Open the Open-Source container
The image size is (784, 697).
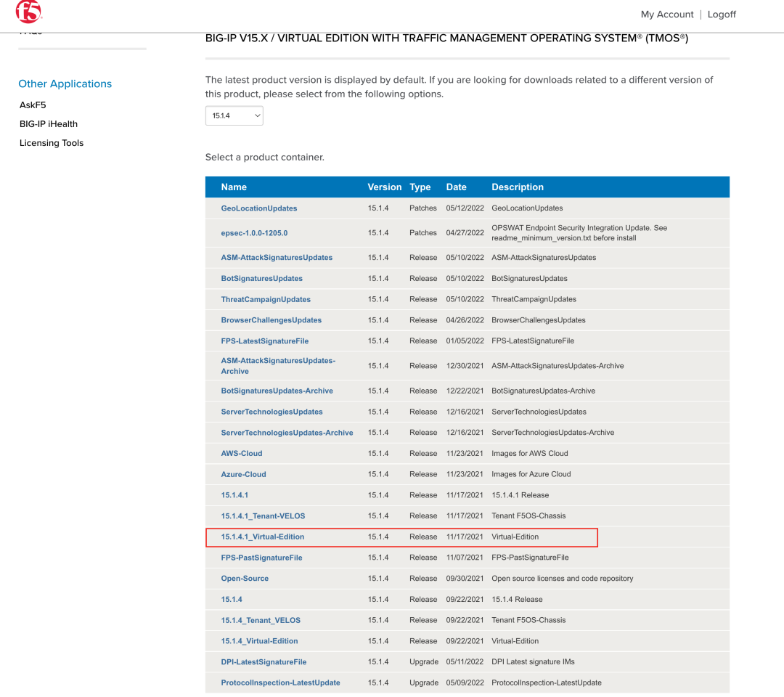coord(245,579)
